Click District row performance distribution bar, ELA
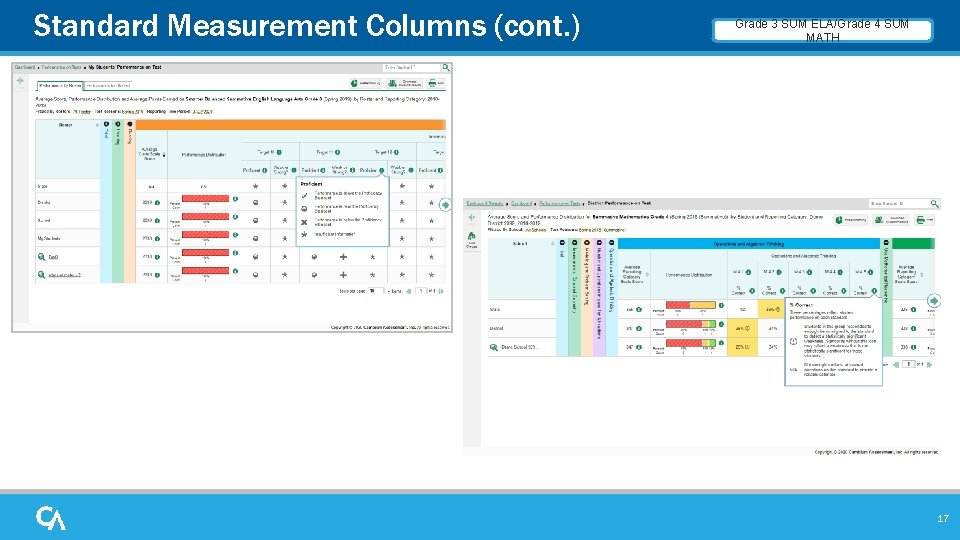The image size is (960, 540). (205, 198)
